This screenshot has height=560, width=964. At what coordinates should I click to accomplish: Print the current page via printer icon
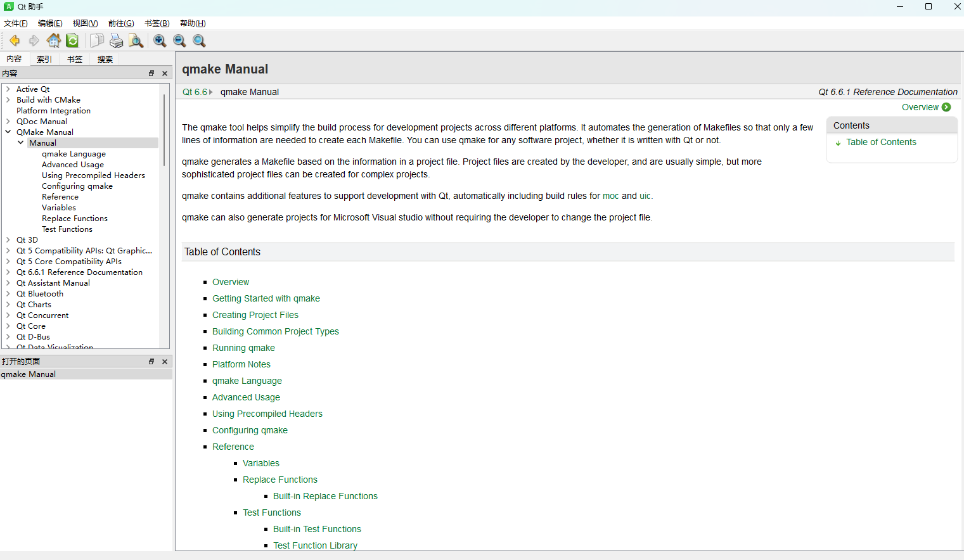(x=116, y=41)
